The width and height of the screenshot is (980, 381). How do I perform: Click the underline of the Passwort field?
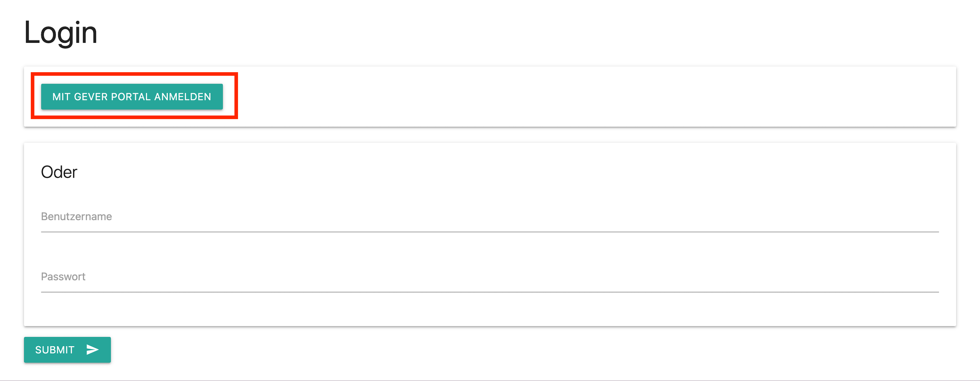490,292
